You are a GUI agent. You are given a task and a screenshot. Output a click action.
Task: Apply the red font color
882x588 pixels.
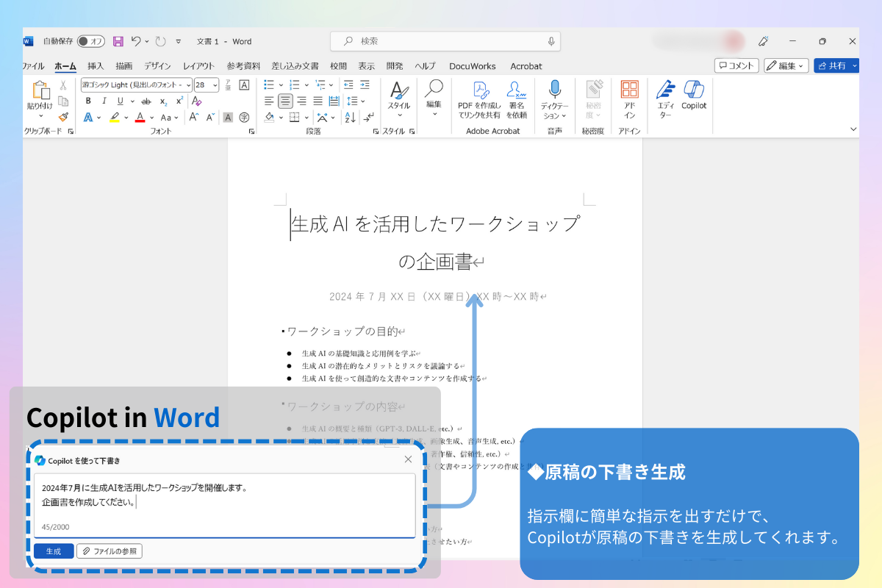[x=140, y=117]
